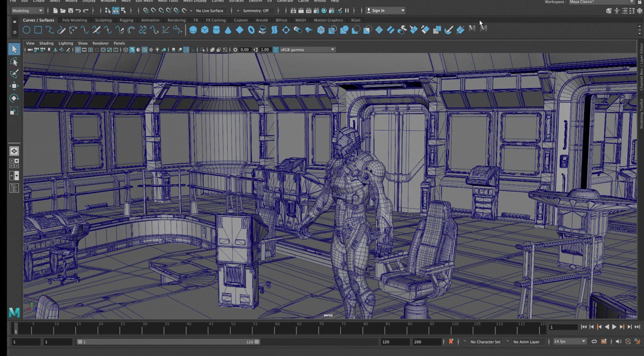This screenshot has width=644, height=356.
Task: Toggle select by hierarchy mode
Action: (x=108, y=11)
